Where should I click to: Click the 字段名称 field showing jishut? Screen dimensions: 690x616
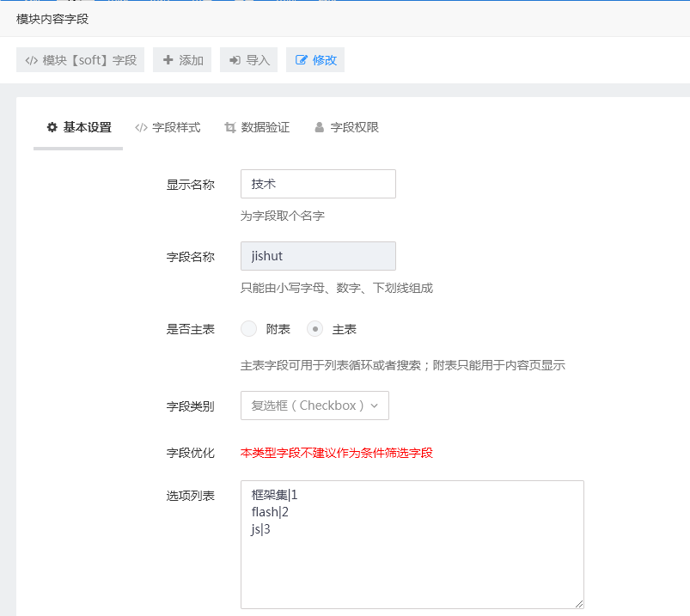coord(318,256)
